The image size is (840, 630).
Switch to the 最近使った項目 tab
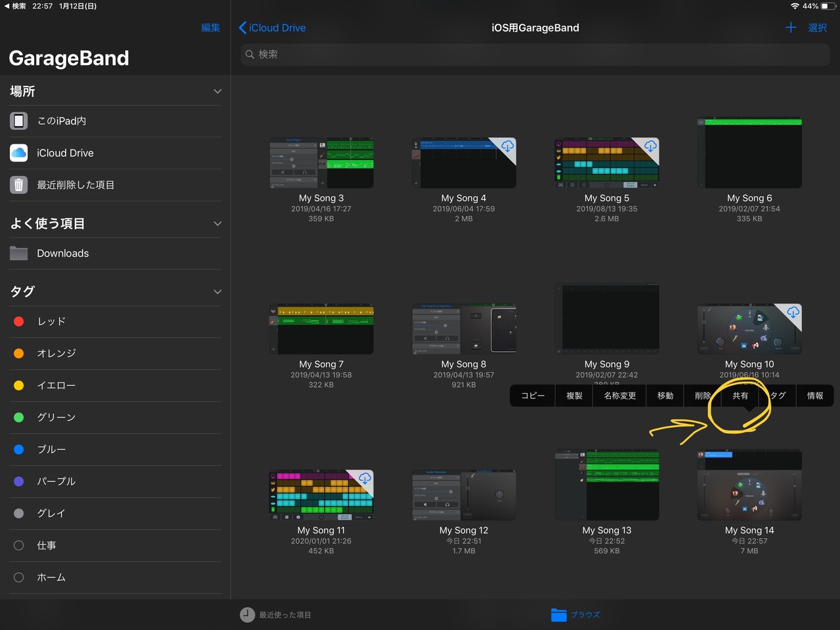pos(276,615)
